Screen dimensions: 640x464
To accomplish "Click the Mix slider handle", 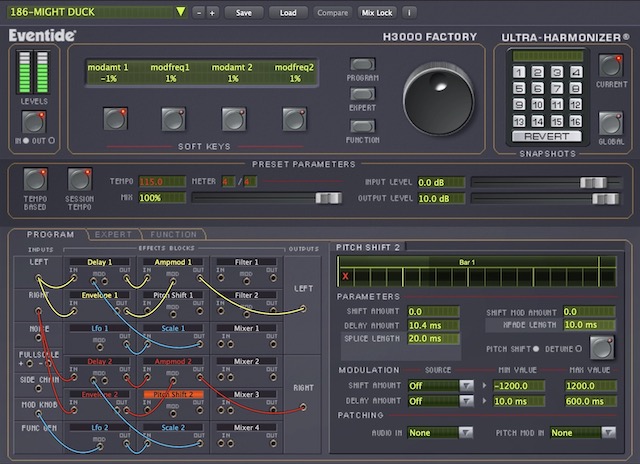I will [x=327, y=198].
